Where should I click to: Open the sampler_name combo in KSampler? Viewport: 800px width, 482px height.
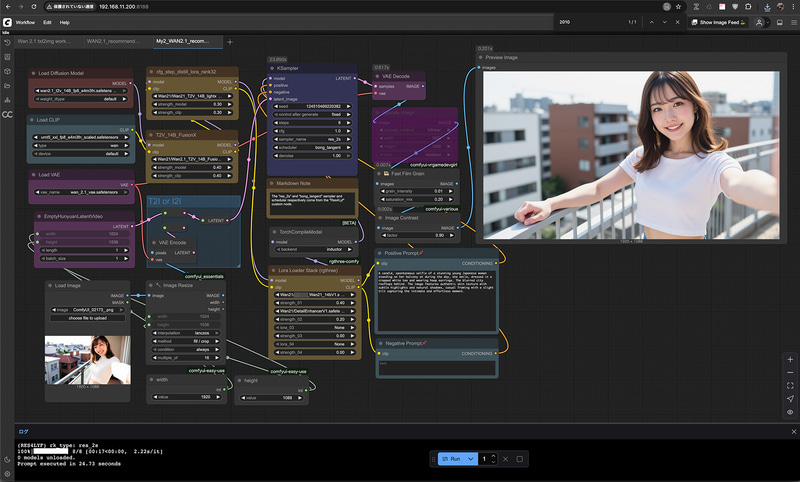tap(312, 139)
